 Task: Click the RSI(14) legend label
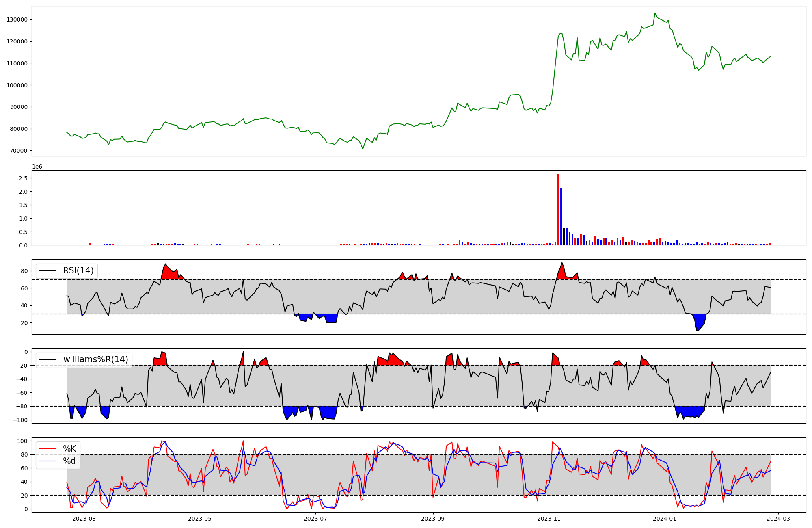tap(78, 270)
